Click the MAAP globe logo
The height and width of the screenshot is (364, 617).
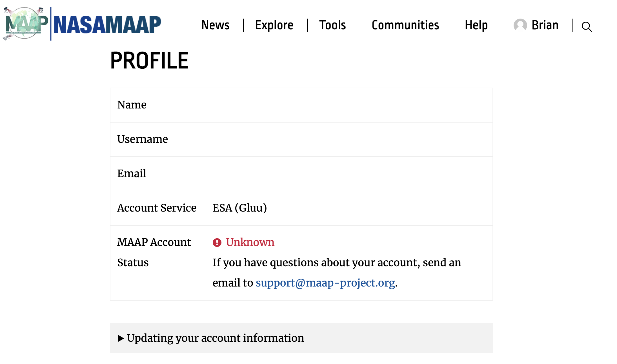tap(24, 23)
